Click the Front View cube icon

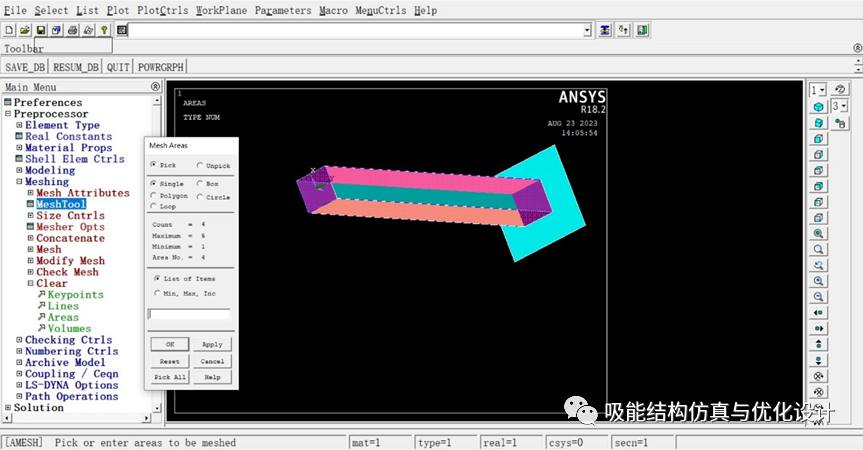[x=818, y=139]
